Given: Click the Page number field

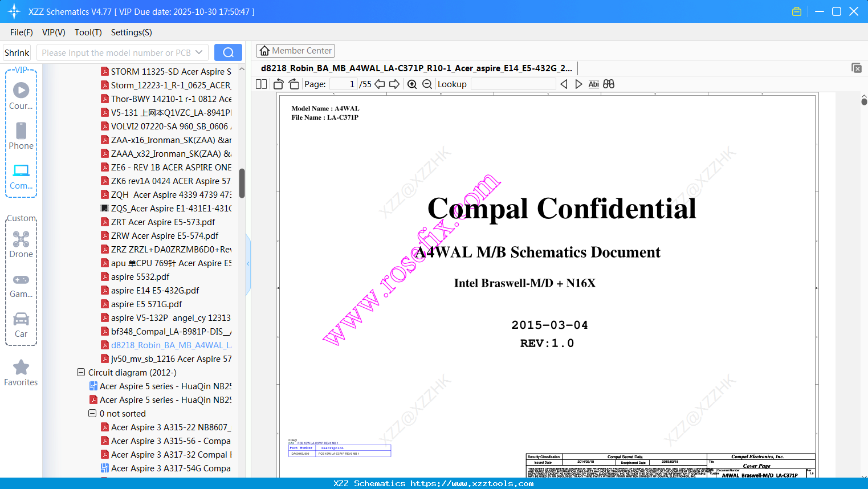Looking at the screenshot, I should [x=344, y=84].
